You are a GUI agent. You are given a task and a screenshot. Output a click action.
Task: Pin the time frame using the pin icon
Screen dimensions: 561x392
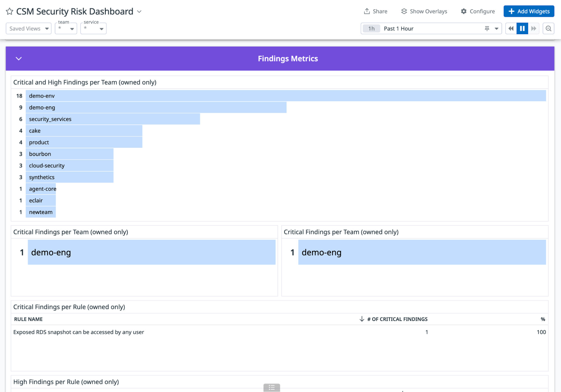(487, 28)
